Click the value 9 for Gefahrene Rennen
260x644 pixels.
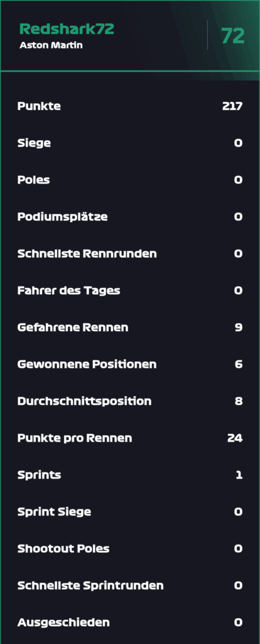[x=238, y=327]
